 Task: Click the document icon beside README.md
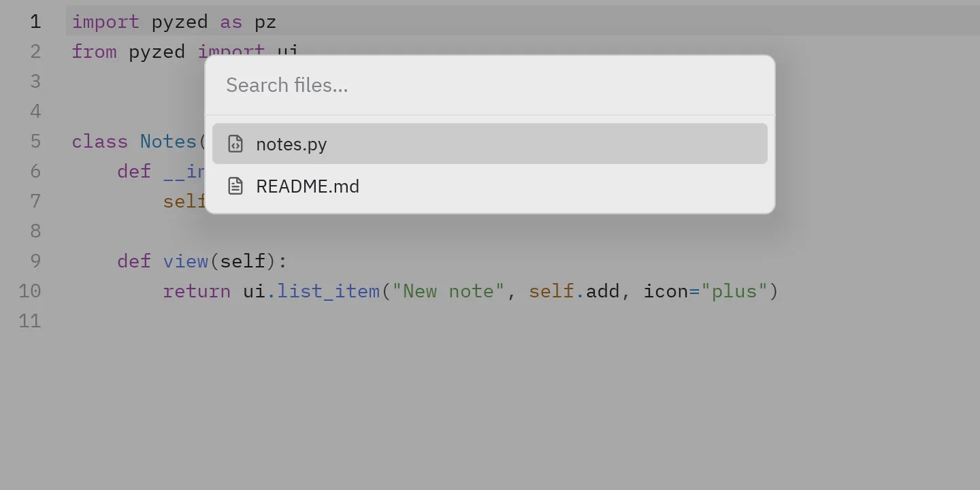[235, 186]
